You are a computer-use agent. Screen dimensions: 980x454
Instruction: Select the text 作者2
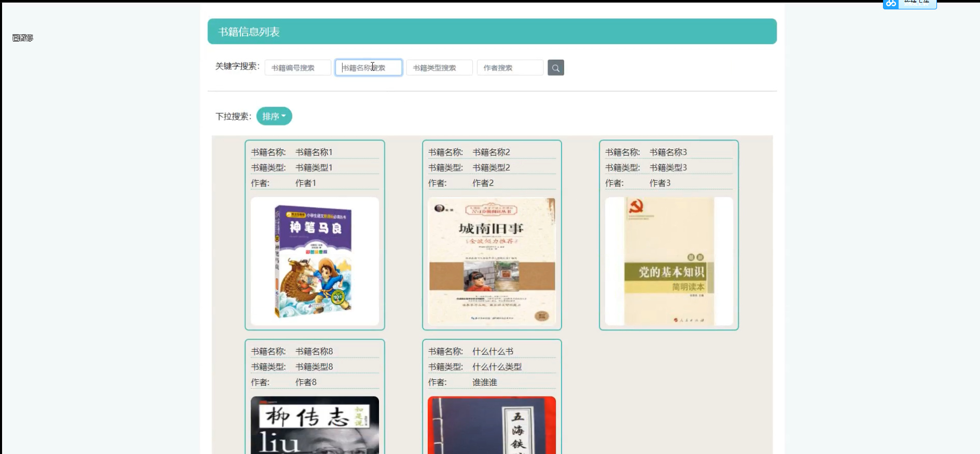coord(483,183)
